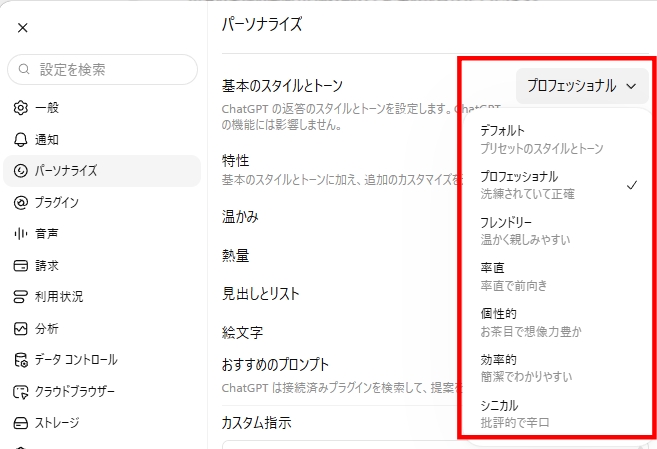This screenshot has height=449, width=657.
Task: Open the プラグイン settings section
Action: (x=102, y=202)
